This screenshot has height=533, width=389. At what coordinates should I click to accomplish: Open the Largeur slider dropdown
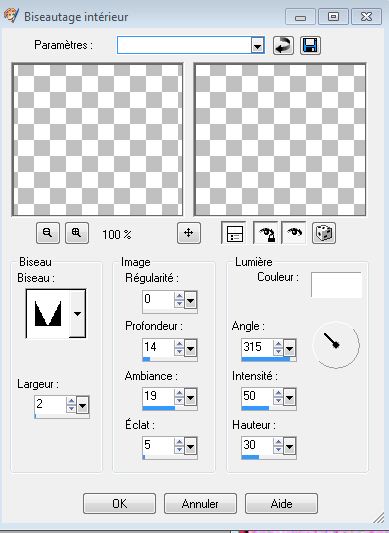[83, 405]
